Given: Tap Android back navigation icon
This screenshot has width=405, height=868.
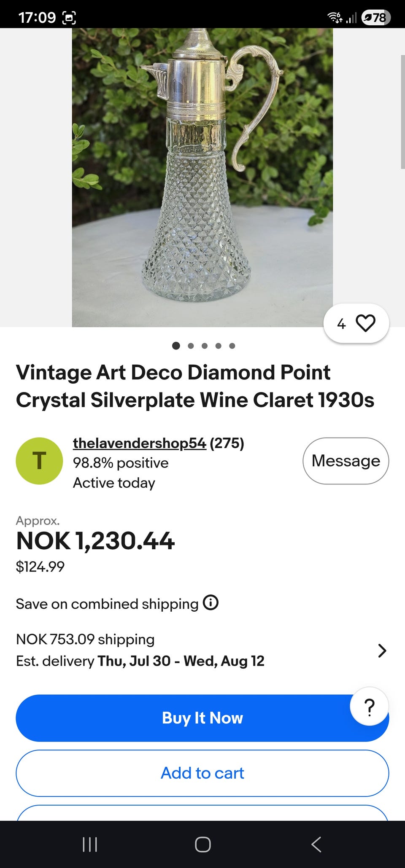Looking at the screenshot, I should 316,844.
